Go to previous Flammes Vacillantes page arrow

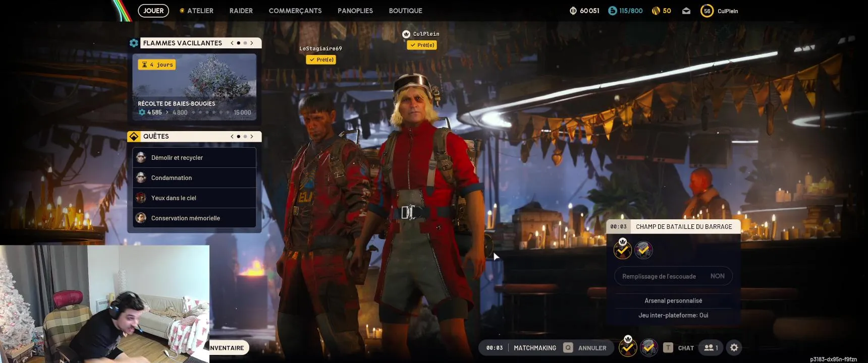(x=232, y=43)
